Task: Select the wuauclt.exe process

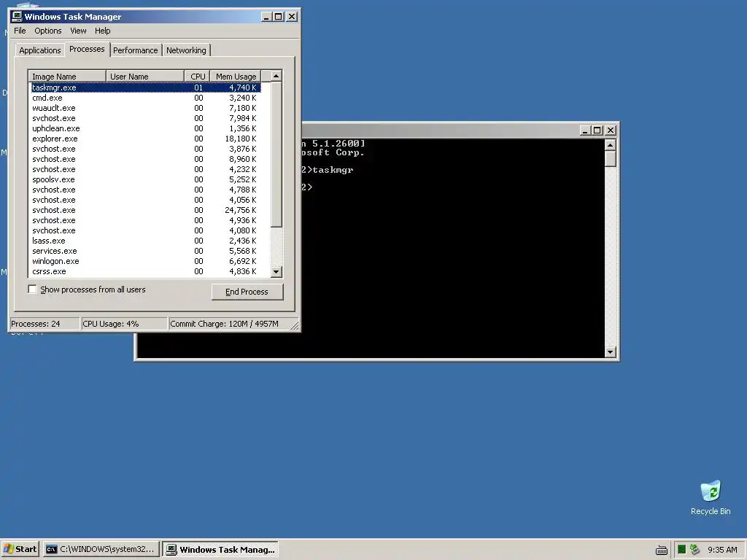Action: 146,108
